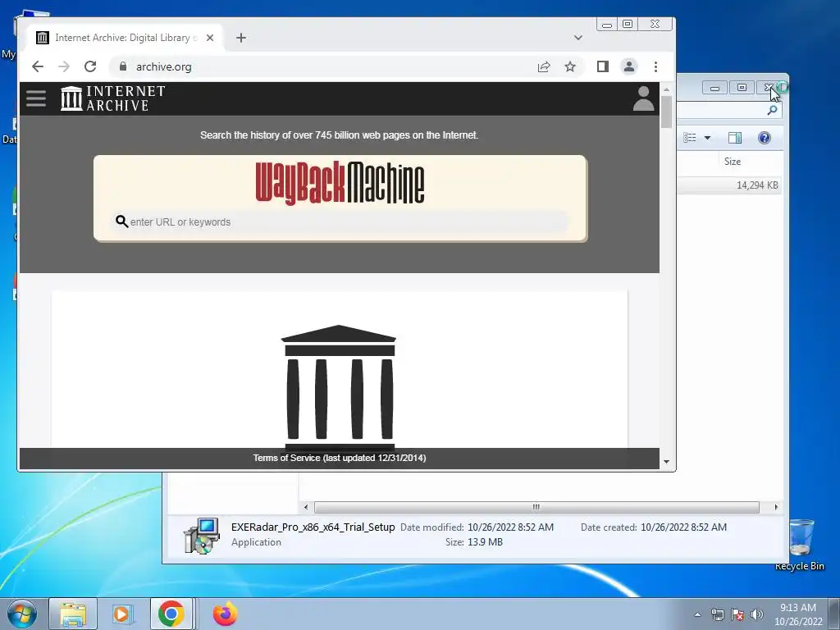Screen dimensions: 840x630
Task: Open Chrome three-dot menu
Action: click(655, 66)
